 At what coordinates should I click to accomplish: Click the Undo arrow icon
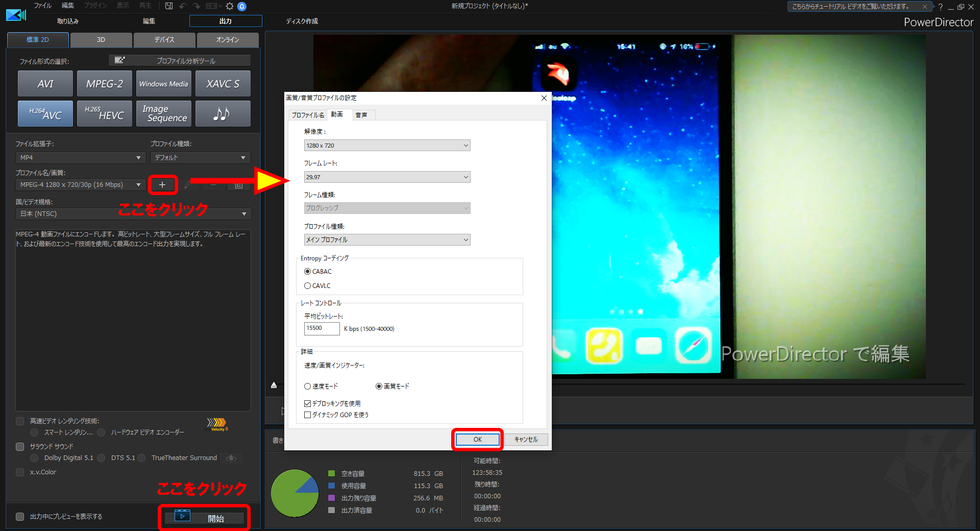tap(183, 6)
